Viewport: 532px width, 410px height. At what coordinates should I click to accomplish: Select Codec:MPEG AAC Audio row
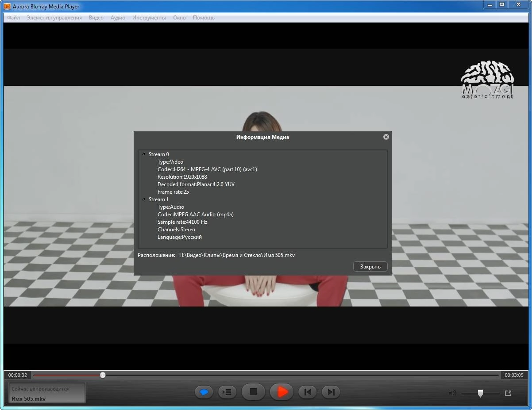pyautogui.click(x=196, y=215)
